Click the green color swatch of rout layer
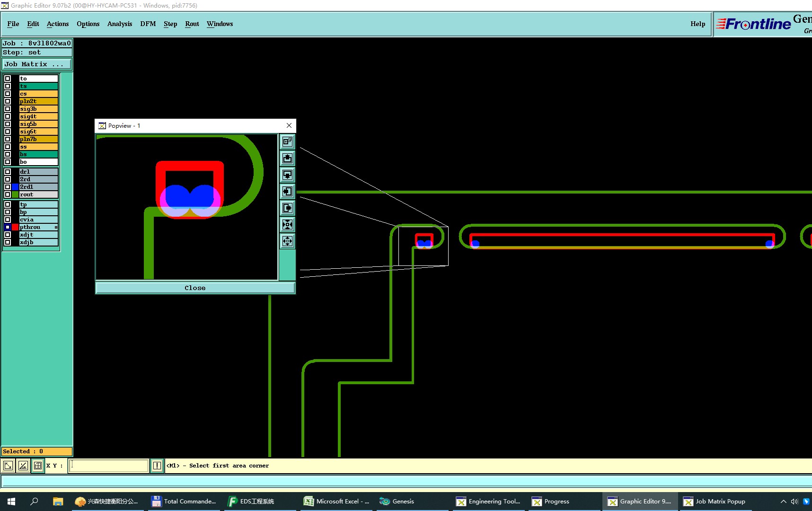This screenshot has height=511, width=812. (15, 194)
